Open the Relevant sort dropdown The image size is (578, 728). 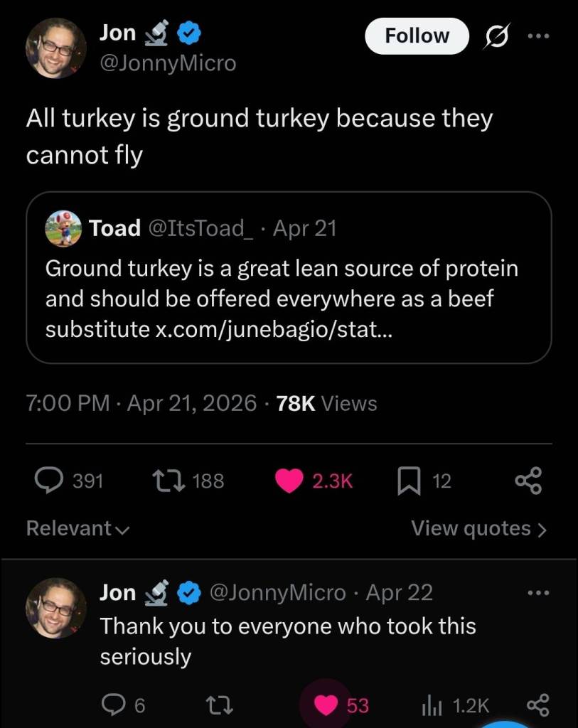pyautogui.click(x=77, y=528)
